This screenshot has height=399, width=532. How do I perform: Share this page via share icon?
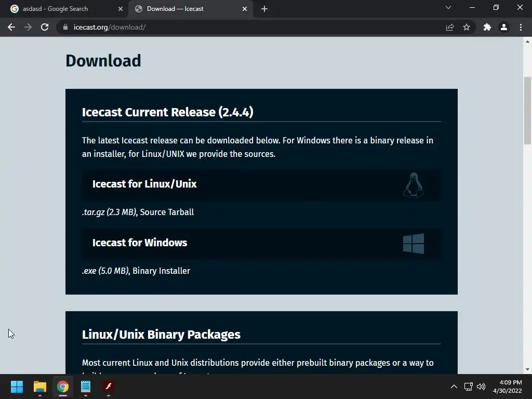tap(450, 27)
